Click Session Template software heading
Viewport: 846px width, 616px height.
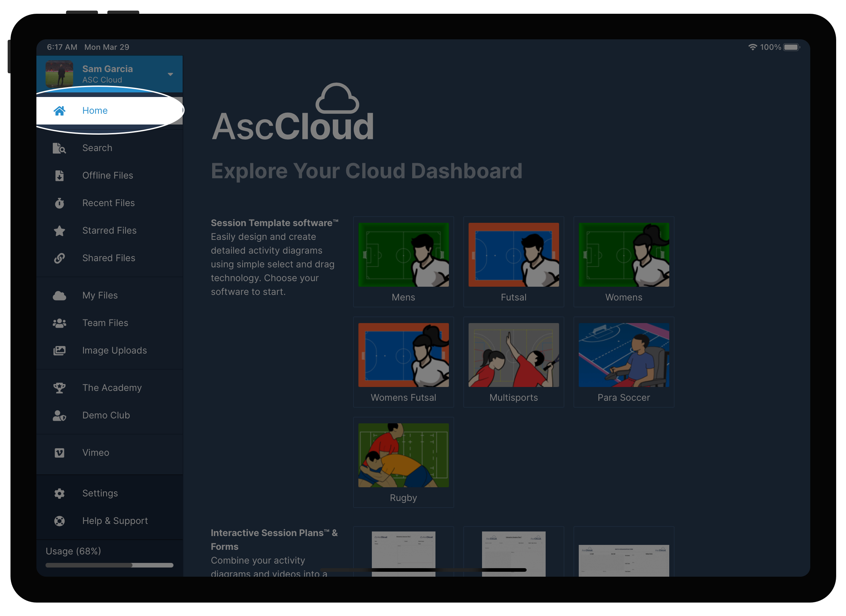(274, 223)
